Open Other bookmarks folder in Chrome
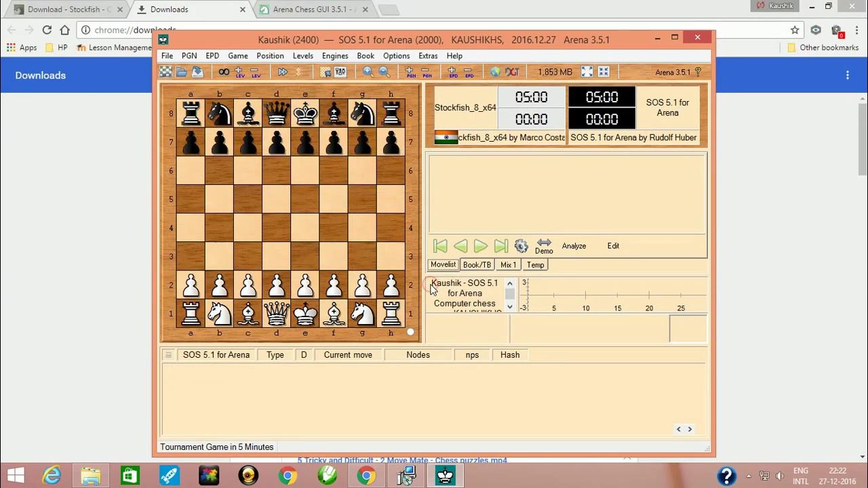 coord(823,47)
